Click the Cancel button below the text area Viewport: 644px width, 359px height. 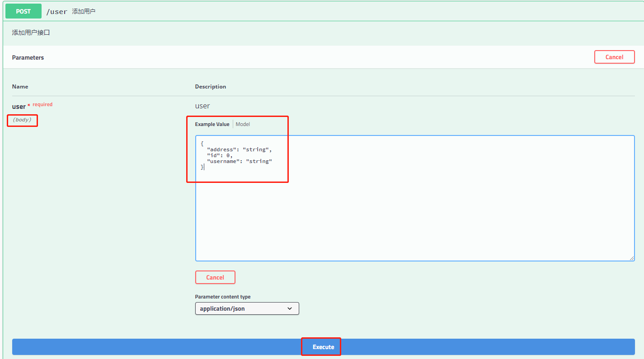point(215,277)
